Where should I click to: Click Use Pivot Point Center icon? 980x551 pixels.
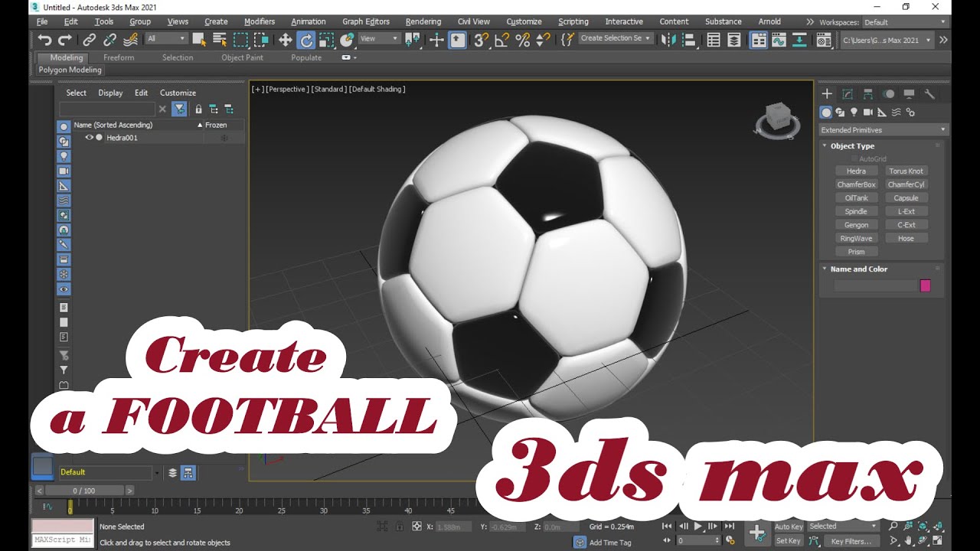(413, 40)
